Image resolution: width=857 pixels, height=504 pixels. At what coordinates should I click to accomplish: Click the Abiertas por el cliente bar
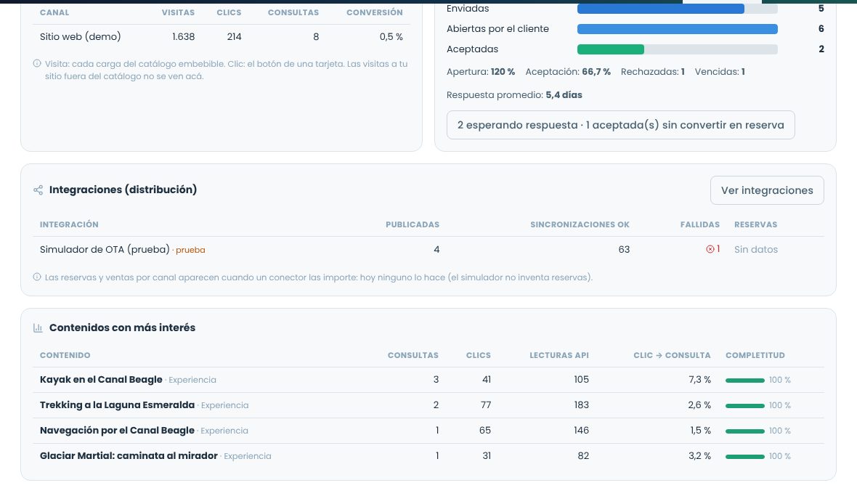[x=677, y=29]
